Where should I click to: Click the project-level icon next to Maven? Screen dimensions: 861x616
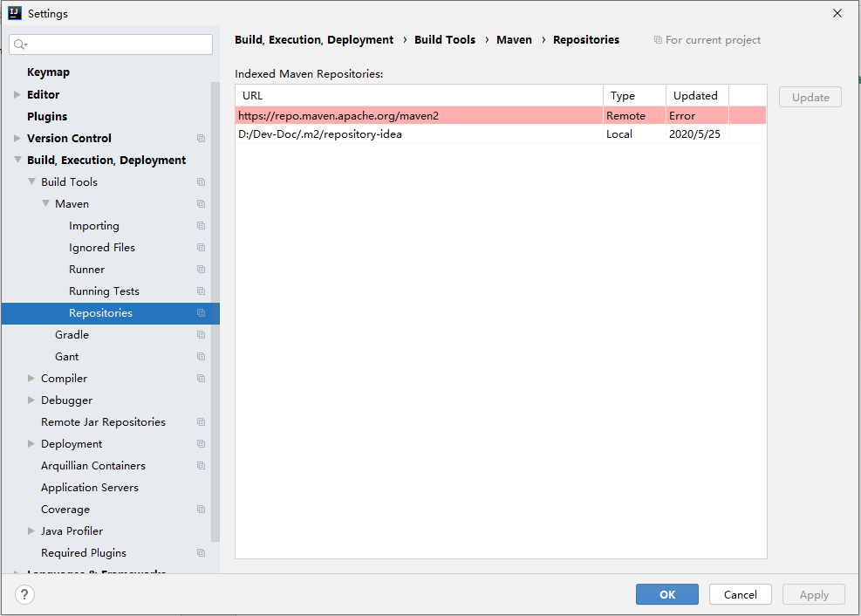click(201, 203)
